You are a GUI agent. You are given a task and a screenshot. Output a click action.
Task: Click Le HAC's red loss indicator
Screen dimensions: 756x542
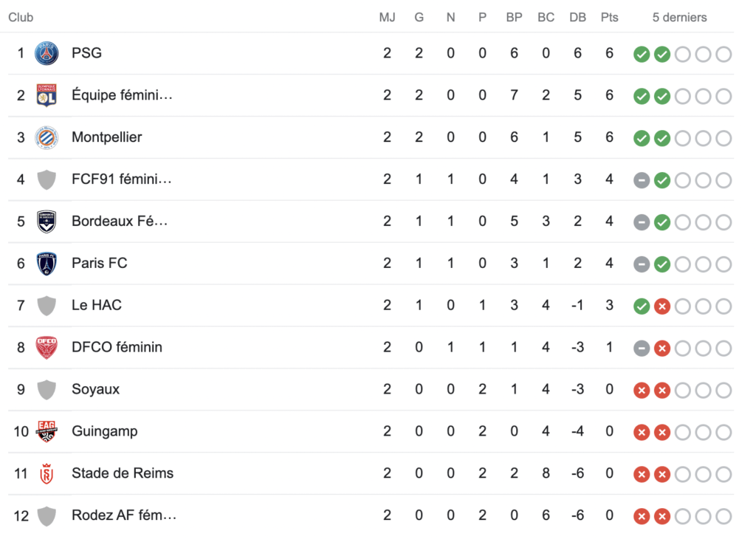662,306
